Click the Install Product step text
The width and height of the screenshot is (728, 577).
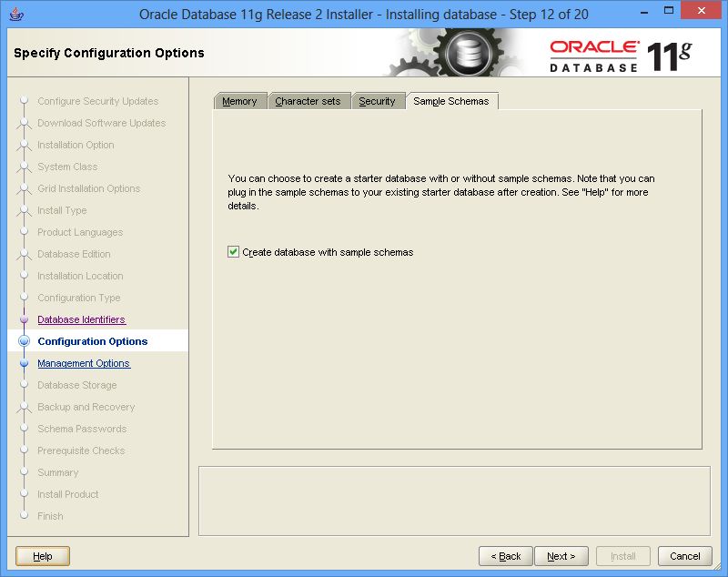67,494
